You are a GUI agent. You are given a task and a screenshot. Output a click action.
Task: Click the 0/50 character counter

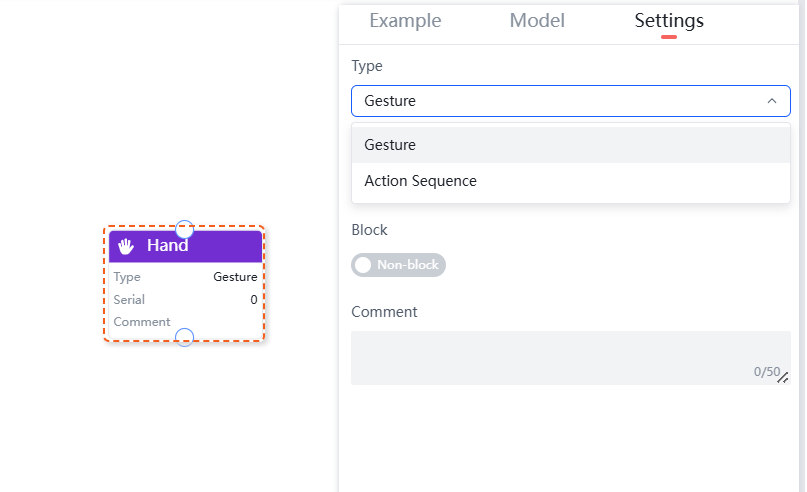(766, 372)
